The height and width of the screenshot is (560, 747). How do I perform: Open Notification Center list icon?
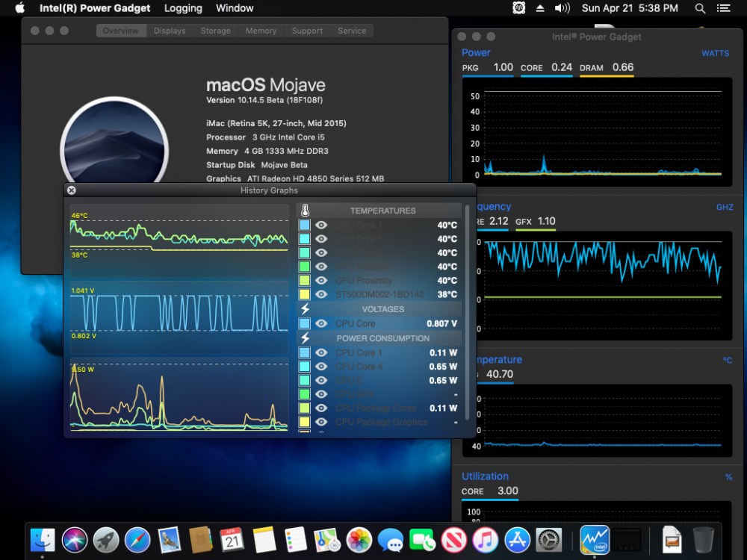[x=724, y=8]
